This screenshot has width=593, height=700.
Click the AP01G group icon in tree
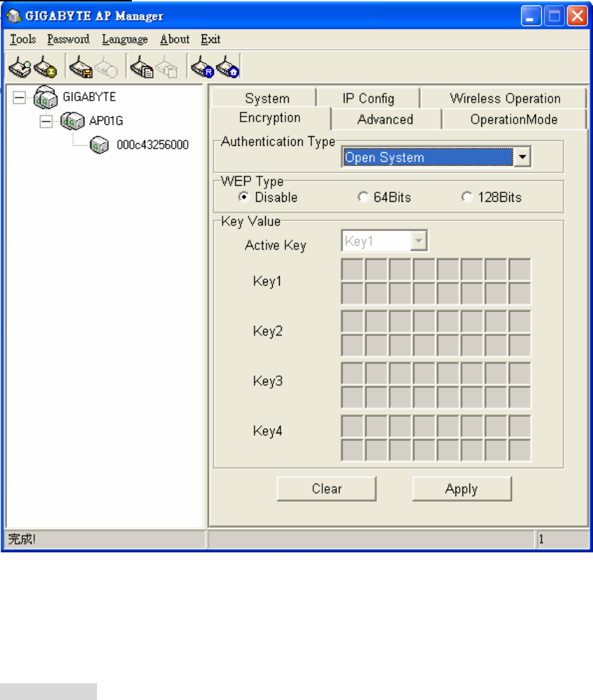pos(73,121)
